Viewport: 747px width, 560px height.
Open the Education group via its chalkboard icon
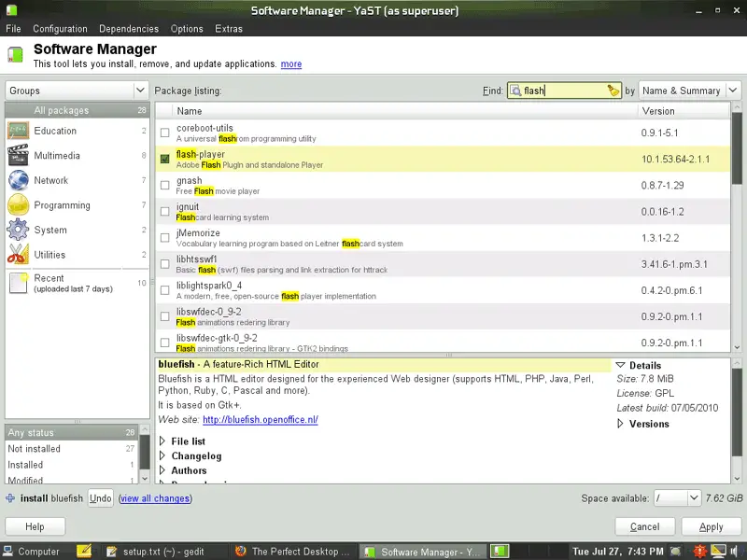pos(18,131)
